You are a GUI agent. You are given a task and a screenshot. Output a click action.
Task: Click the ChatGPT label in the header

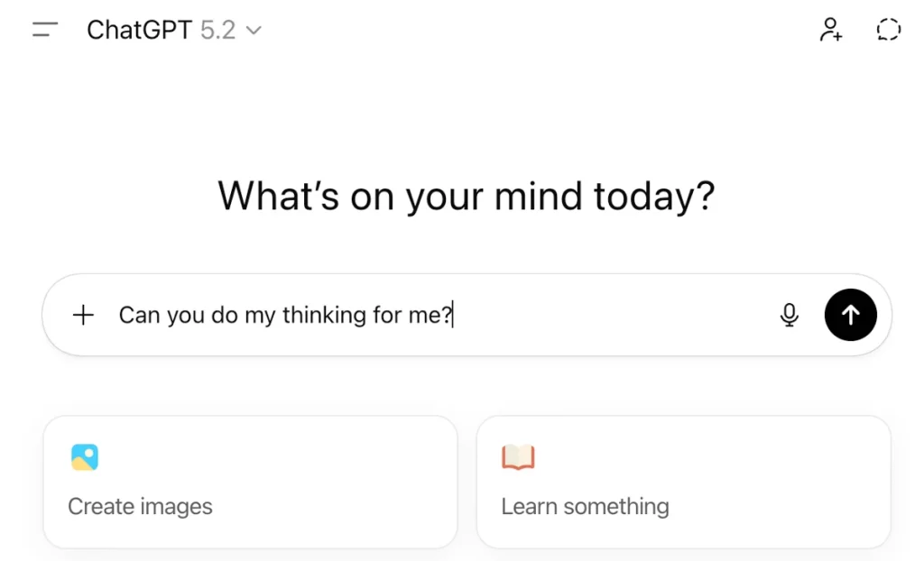click(x=140, y=30)
